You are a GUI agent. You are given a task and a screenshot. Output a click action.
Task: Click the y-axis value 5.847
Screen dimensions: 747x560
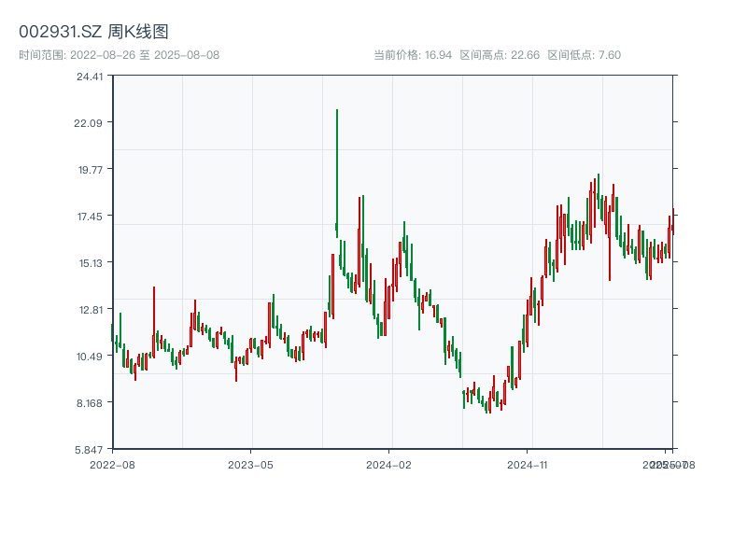pos(89,450)
